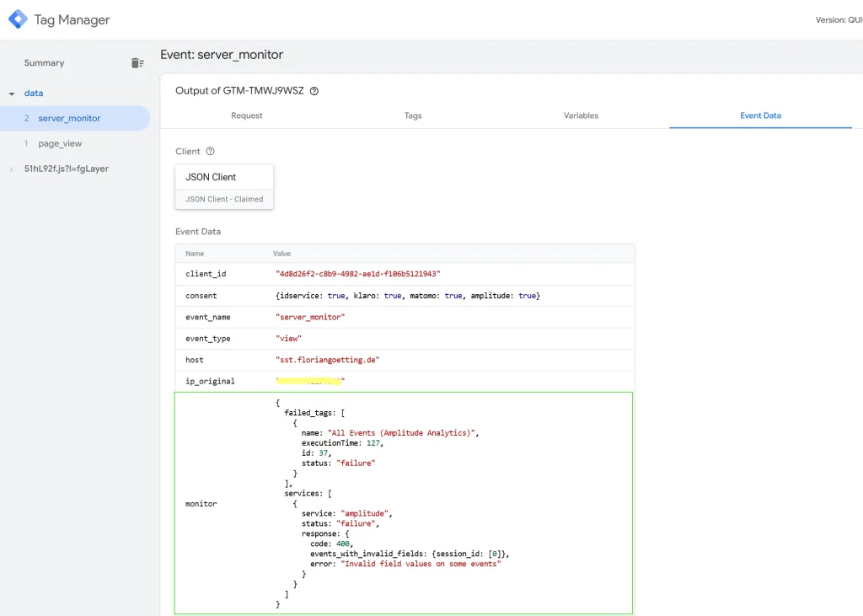Image resolution: width=863 pixels, height=616 pixels.
Task: Click the service value "amplitude"
Action: pos(365,513)
